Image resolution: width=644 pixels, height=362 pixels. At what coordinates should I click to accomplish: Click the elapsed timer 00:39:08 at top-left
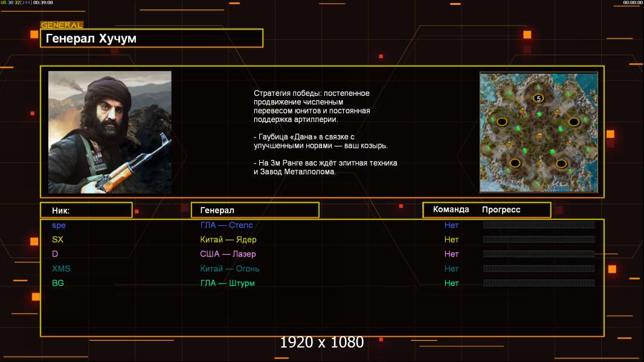pyautogui.click(x=43, y=3)
